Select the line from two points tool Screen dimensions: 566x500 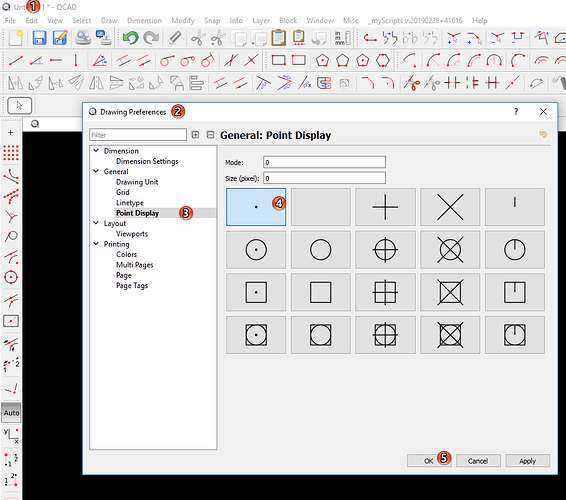tap(16, 60)
